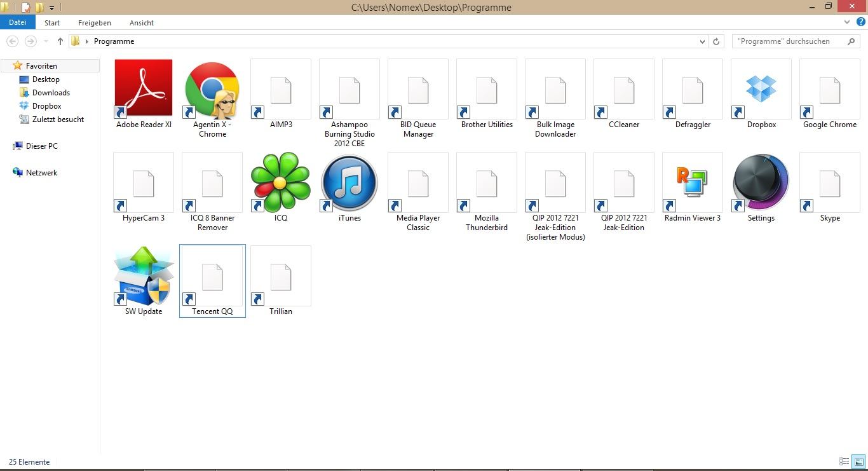Go up one folder level
Image resolution: width=868 pixels, height=471 pixels.
(x=60, y=41)
